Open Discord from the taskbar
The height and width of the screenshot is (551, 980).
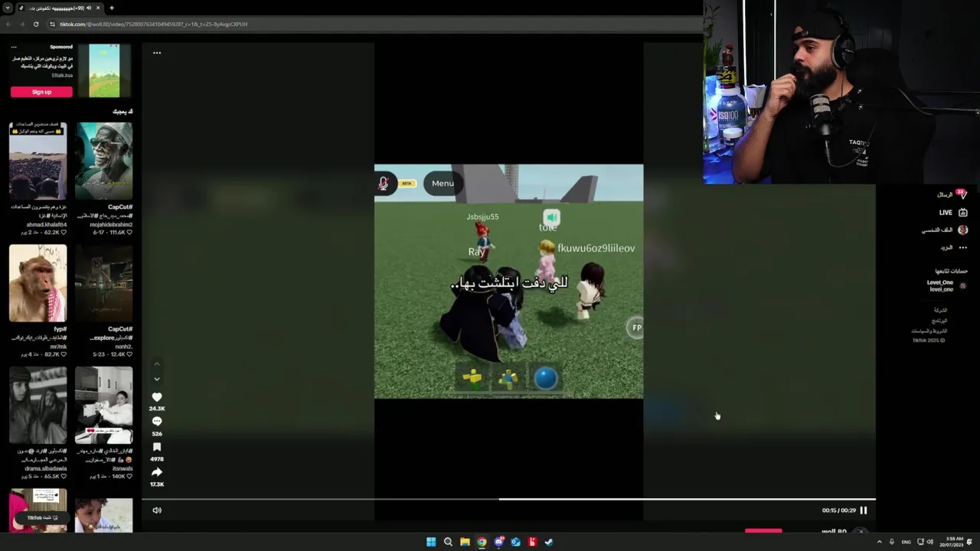[x=498, y=542]
